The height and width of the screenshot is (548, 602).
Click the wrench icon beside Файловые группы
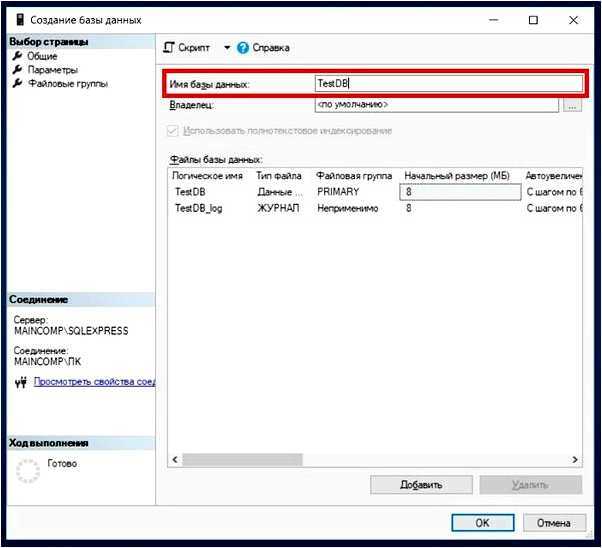click(17, 83)
